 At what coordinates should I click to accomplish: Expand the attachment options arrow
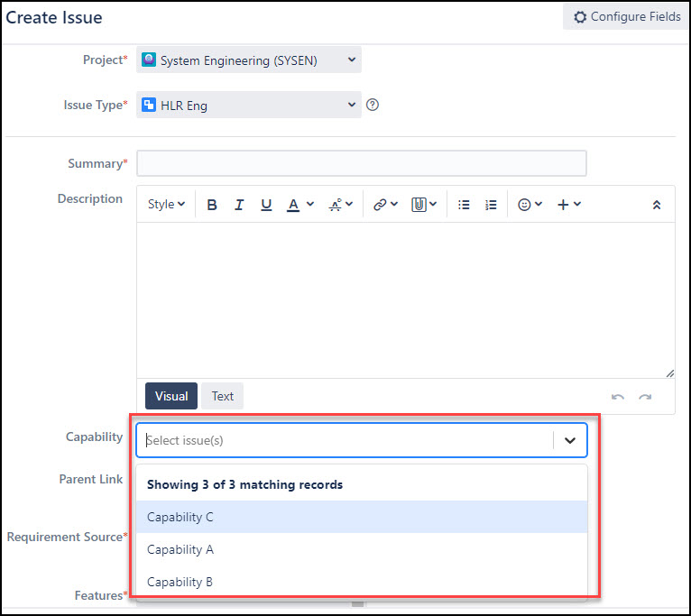coord(433,204)
